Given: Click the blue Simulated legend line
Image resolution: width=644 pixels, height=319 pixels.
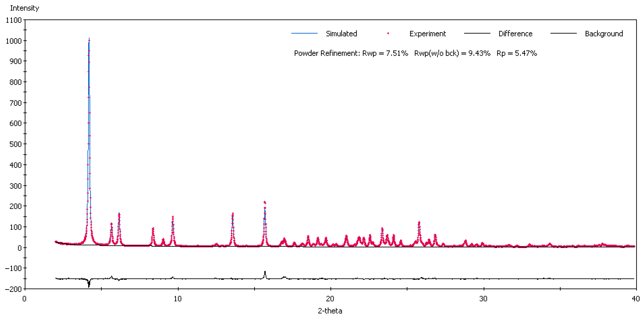Looking at the screenshot, I should pos(304,33).
